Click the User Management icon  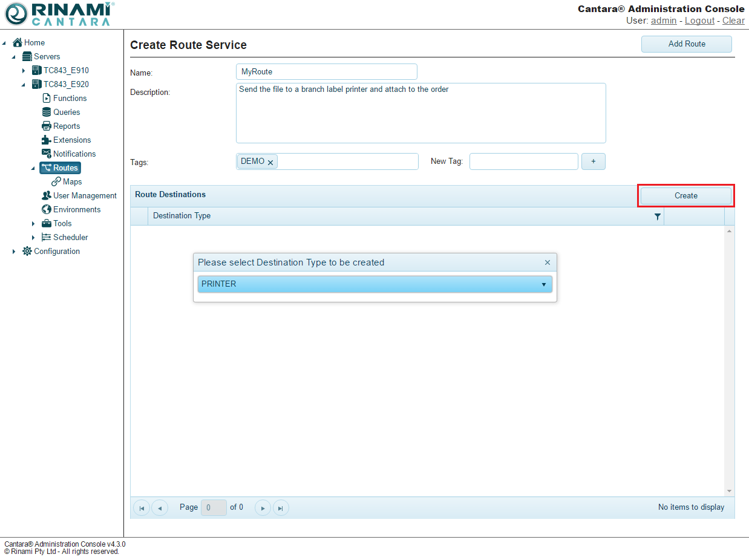(47, 195)
